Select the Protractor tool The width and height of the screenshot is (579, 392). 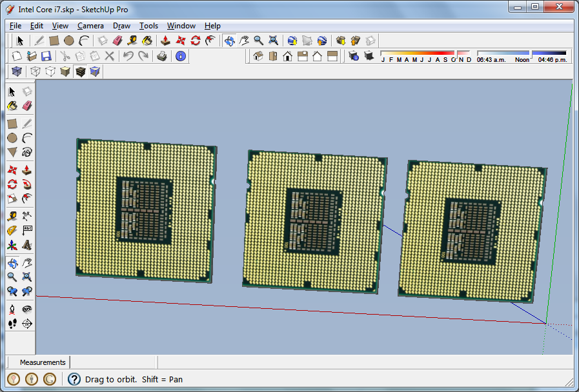(12, 230)
